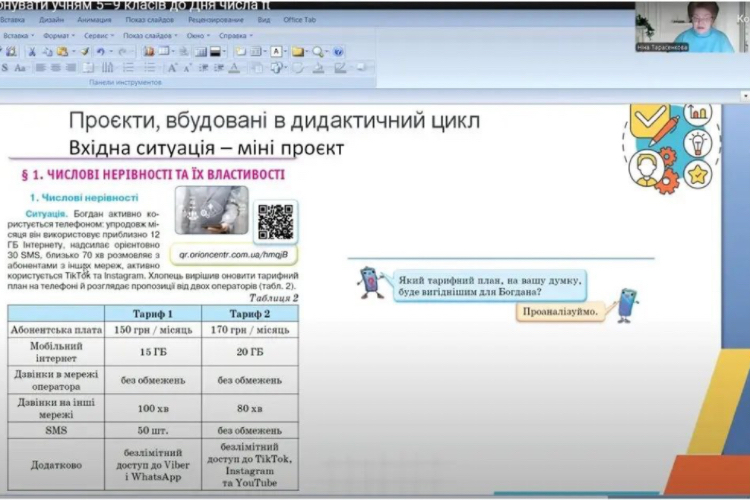
Task: Click the increase font size icon
Action: (172, 68)
